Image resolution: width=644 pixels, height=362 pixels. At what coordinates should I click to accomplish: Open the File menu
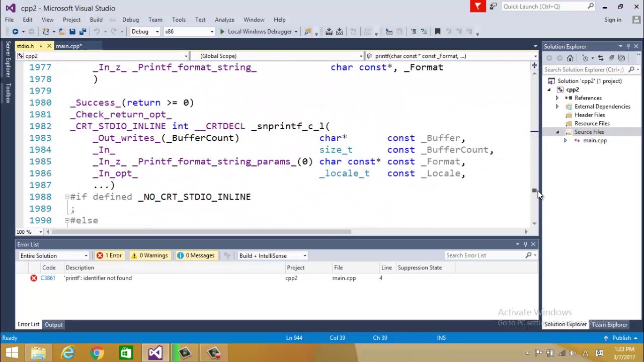pos(9,20)
